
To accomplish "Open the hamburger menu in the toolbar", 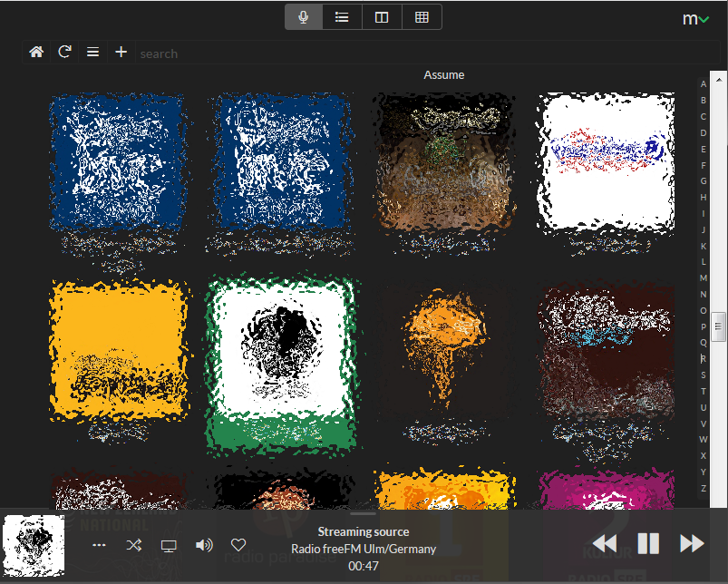I will [92, 53].
